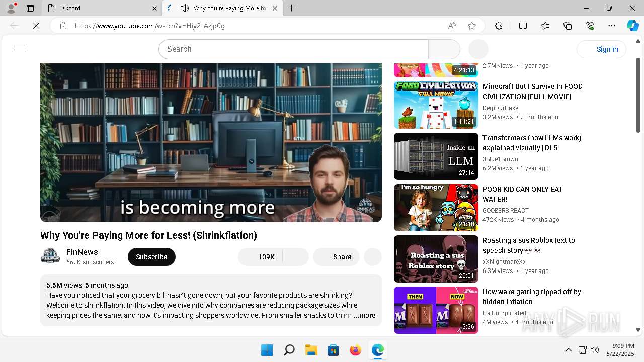Open the 4:21:13 video thumbnail
644x362 pixels.
[436, 70]
